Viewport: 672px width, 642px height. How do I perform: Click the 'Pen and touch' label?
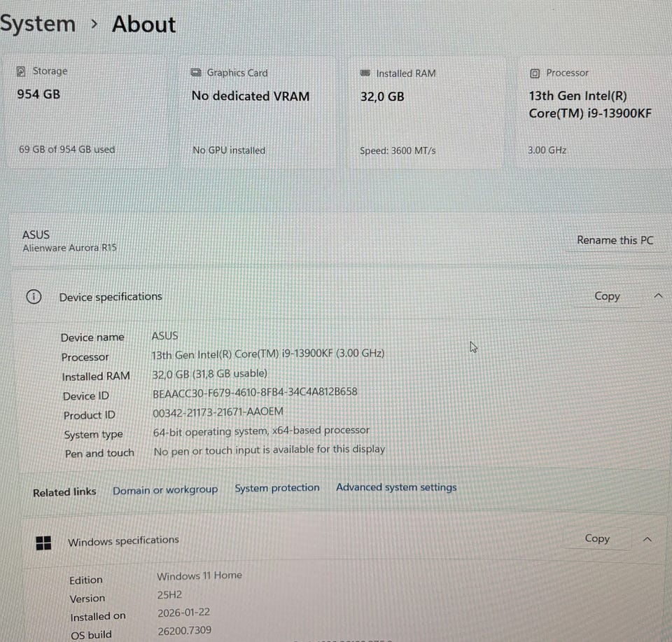(99, 454)
